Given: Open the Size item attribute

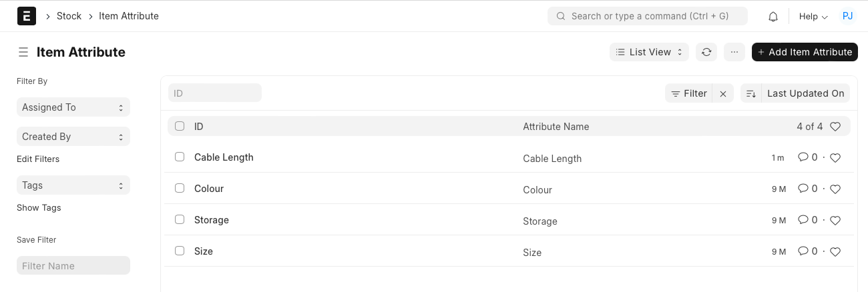Looking at the screenshot, I should click(x=204, y=251).
